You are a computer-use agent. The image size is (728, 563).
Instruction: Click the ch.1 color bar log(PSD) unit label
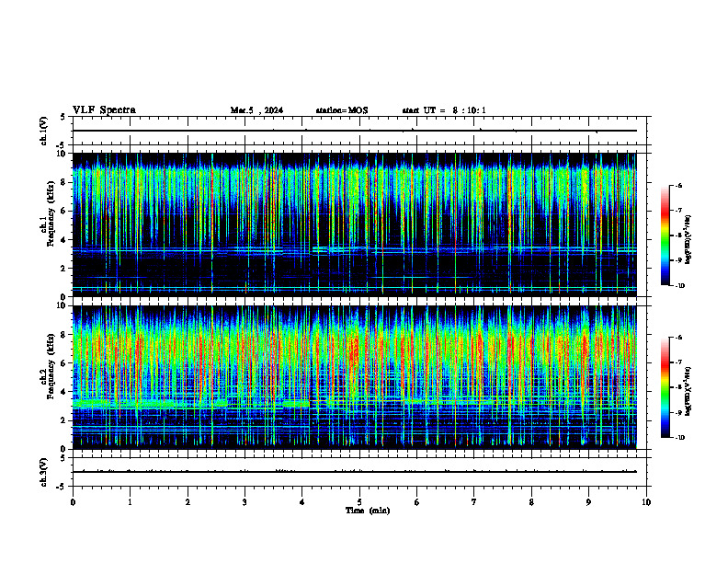(x=688, y=240)
